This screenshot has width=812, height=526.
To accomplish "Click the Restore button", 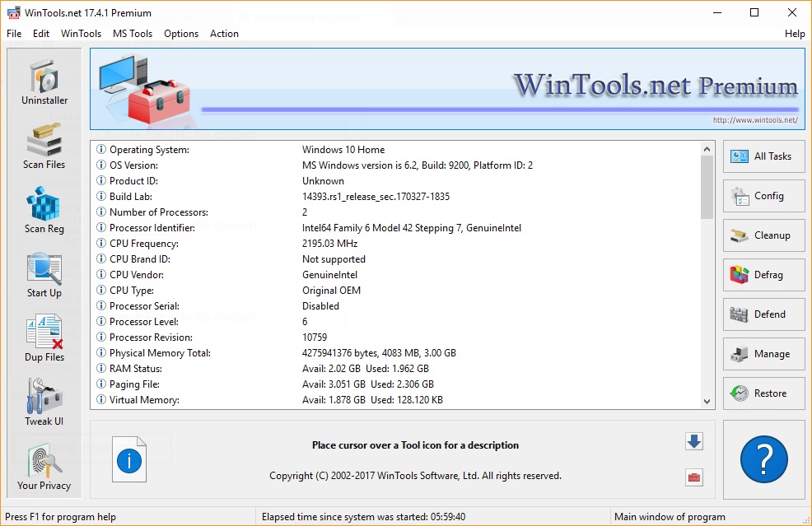I will click(x=764, y=393).
